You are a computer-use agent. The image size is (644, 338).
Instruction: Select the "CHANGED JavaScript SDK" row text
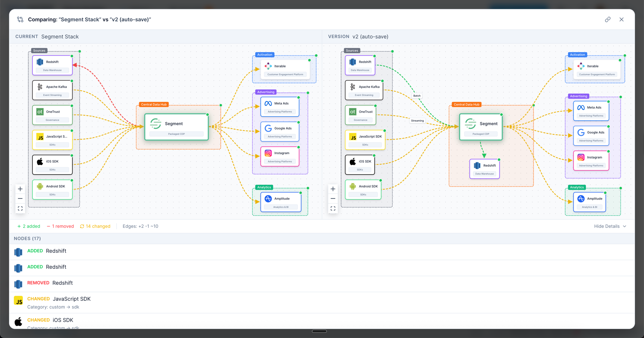(x=59, y=299)
